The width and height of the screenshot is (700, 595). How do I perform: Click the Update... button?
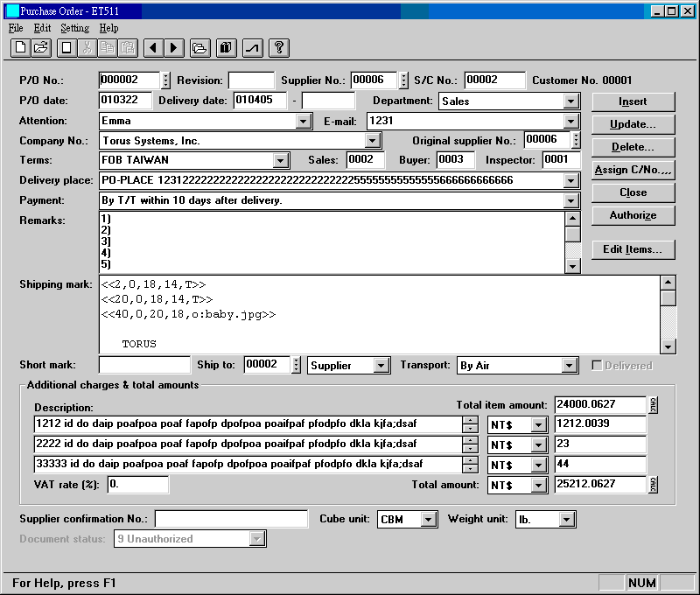point(633,124)
